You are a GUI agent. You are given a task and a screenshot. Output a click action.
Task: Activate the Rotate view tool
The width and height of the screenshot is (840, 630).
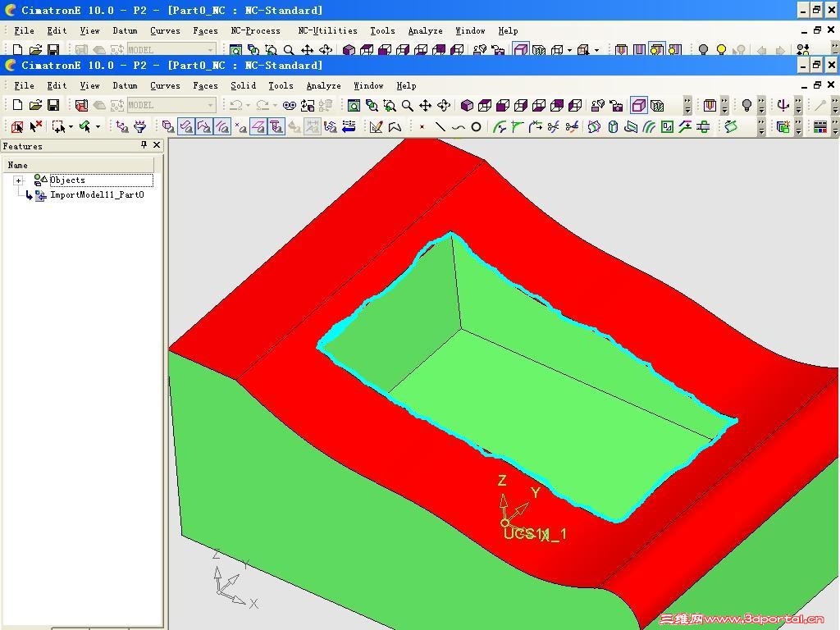pos(444,106)
